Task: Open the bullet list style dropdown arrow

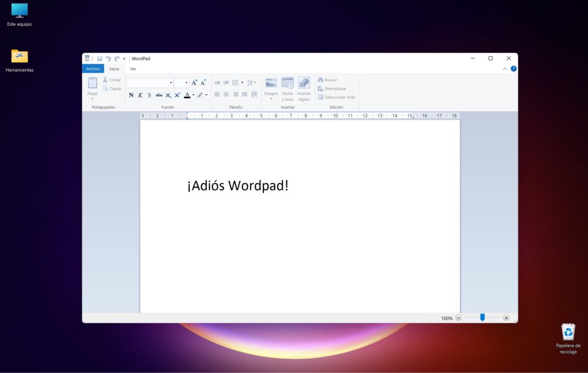Action: [242, 82]
